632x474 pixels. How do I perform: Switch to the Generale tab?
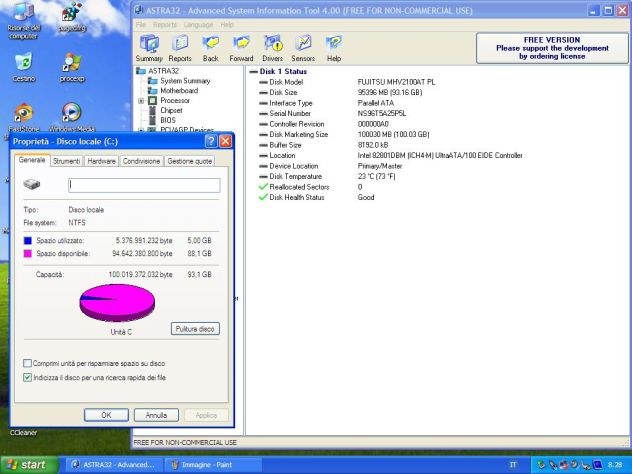32,160
